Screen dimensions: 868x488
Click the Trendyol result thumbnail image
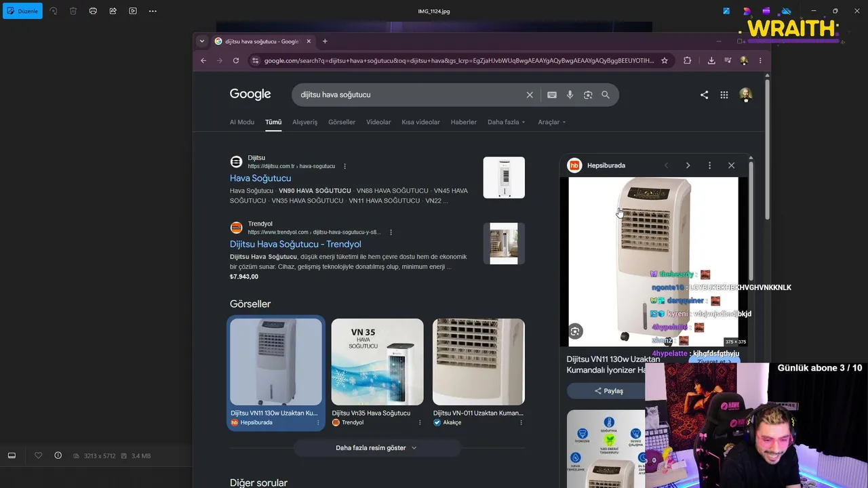pyautogui.click(x=504, y=243)
